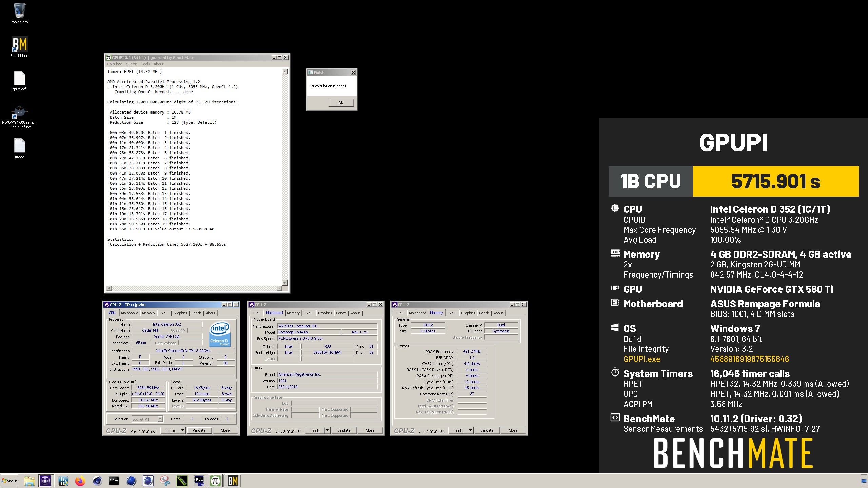Click the GPUPI.exe file integrity hash
Image resolution: width=868 pixels, height=488 pixels.
pyautogui.click(x=750, y=359)
